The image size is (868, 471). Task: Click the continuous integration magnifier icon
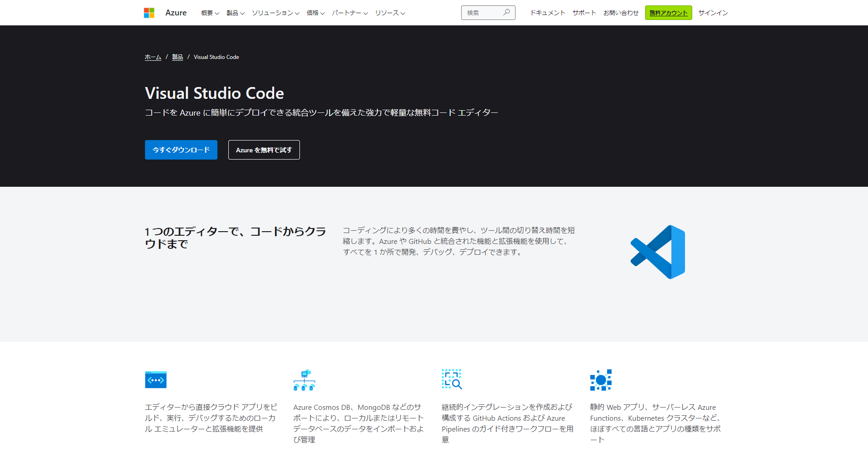click(x=452, y=379)
